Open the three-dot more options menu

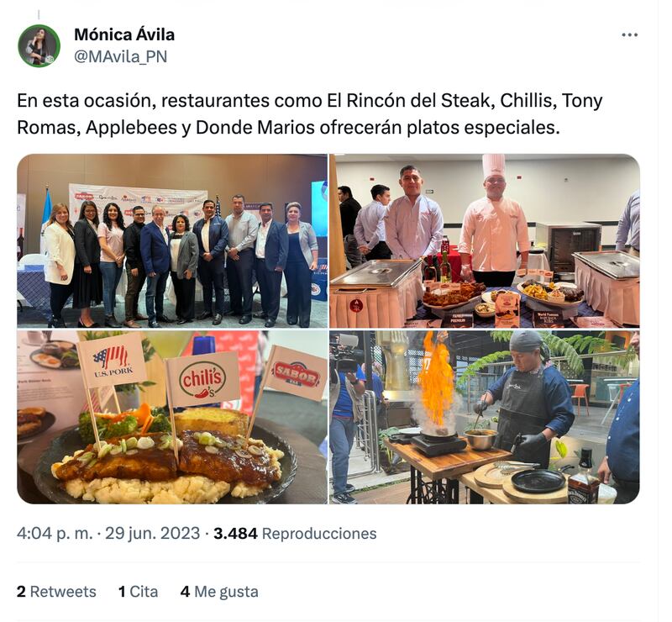tap(629, 35)
